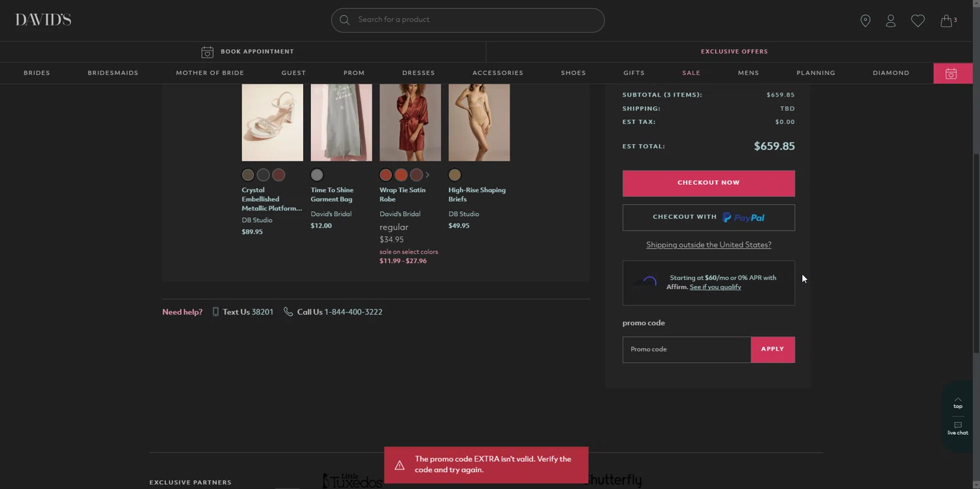Select second orange-red swatch under Satin Robe
980x489 pixels.
pyautogui.click(x=401, y=175)
